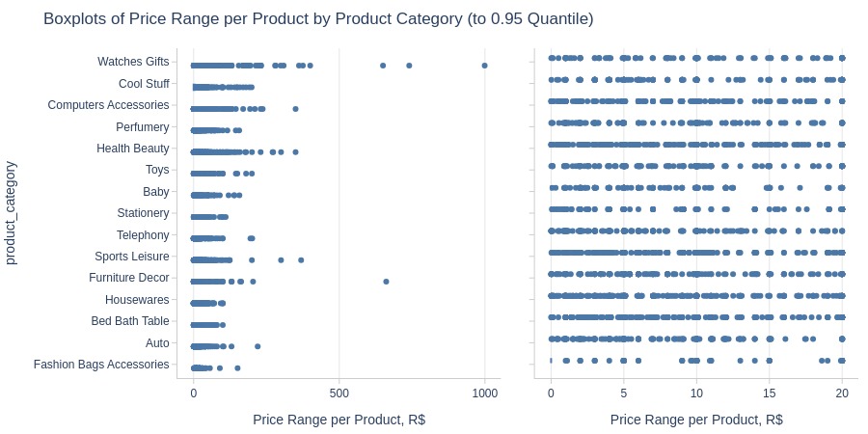The image size is (868, 434).
Task: Click the Computers Accessories axis label
Action: [x=108, y=105]
